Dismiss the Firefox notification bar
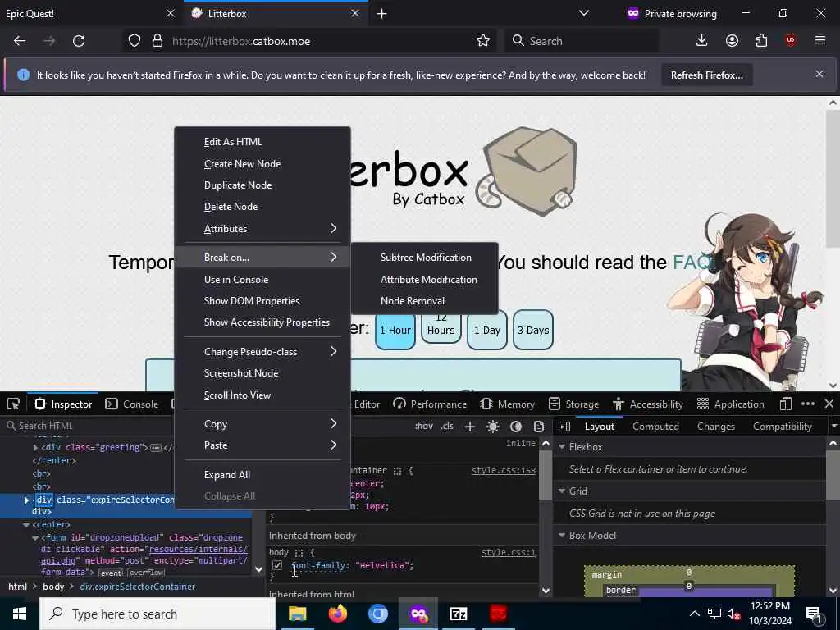Screen dimensions: 840x630 point(819,75)
